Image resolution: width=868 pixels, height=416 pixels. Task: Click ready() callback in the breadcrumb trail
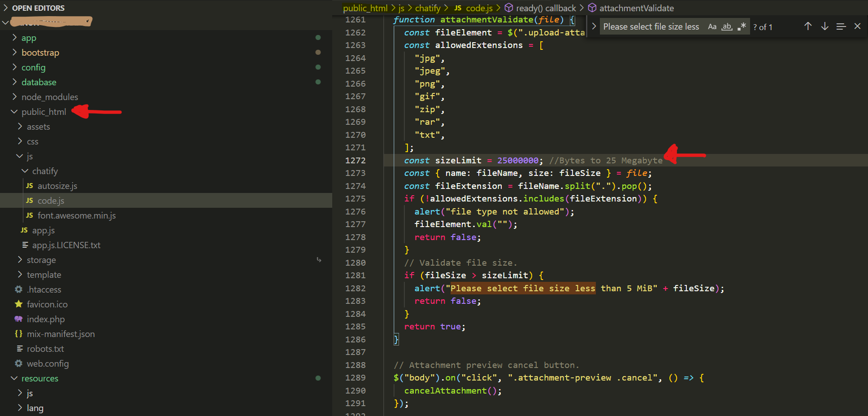(x=546, y=8)
